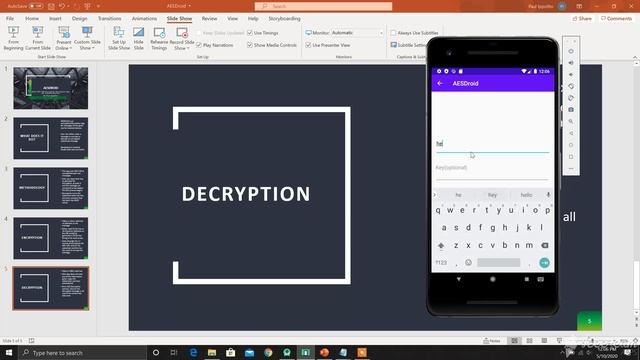Screen dimensions: 640x360
Task: Click the Notes button in status bar
Action: [492, 340]
